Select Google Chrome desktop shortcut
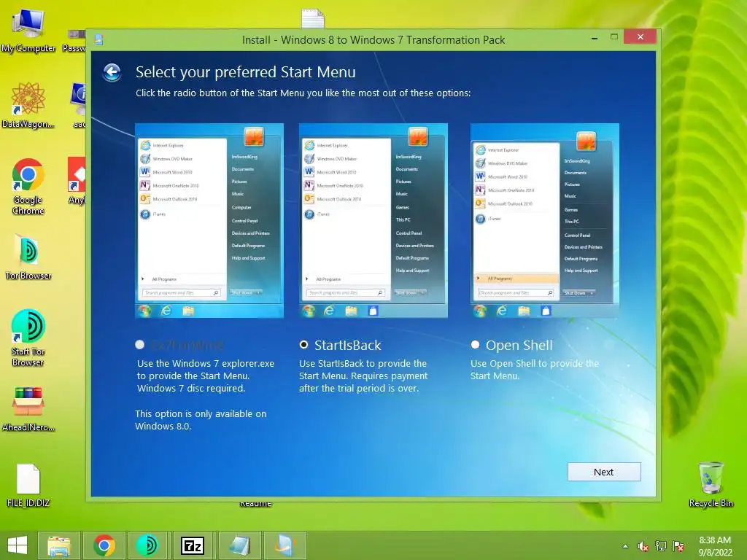 [28, 186]
